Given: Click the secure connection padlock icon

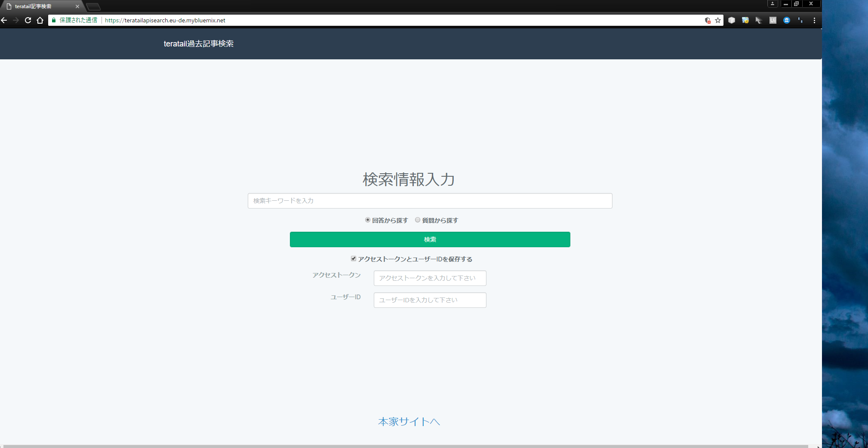Looking at the screenshot, I should click(x=54, y=20).
